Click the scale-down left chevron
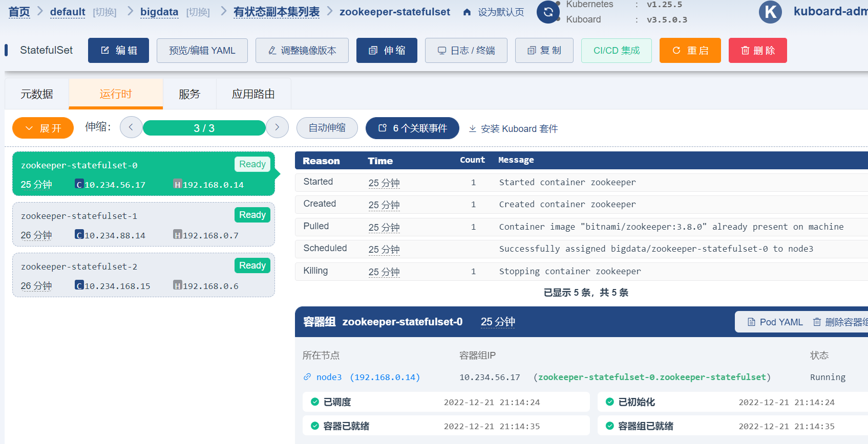 click(131, 127)
